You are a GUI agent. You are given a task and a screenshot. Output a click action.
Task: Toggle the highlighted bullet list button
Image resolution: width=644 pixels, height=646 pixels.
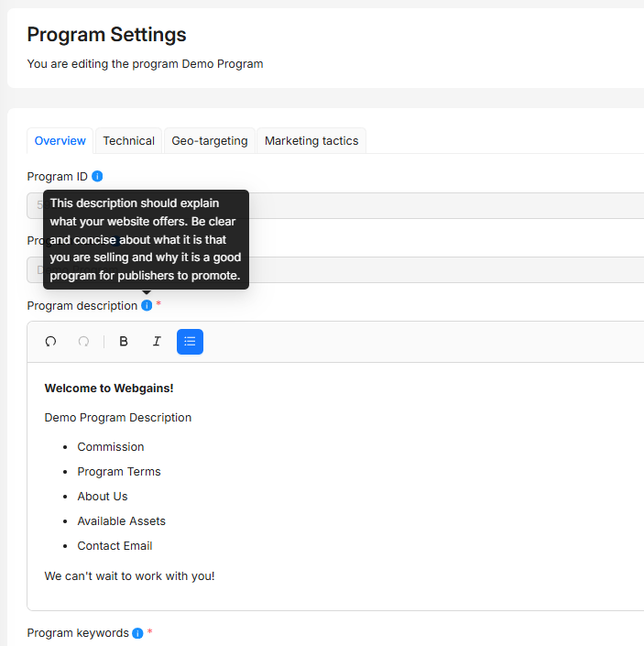[x=190, y=342]
